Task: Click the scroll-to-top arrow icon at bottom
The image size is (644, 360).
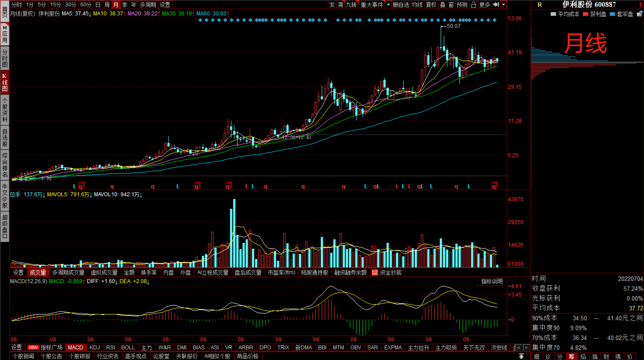Action: pyautogui.click(x=521, y=356)
